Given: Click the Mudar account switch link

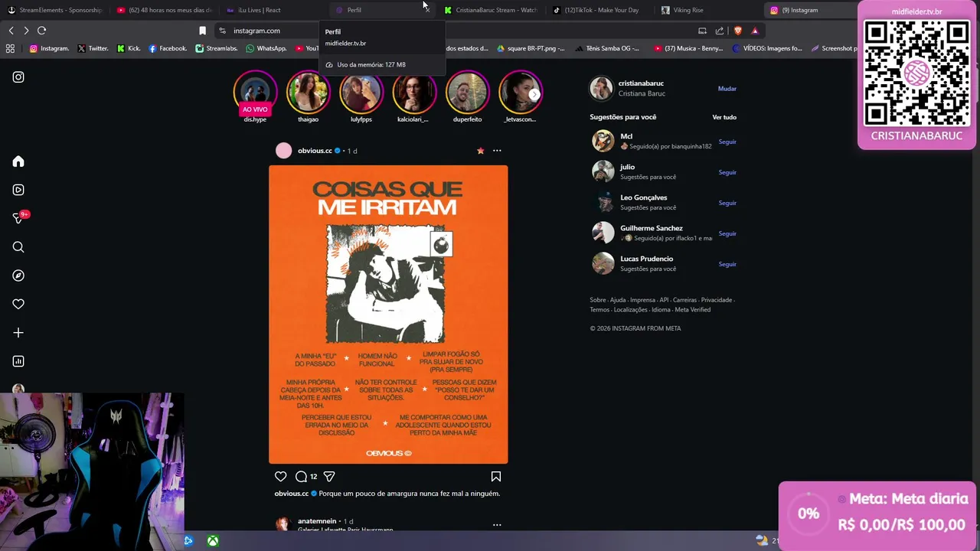Looking at the screenshot, I should pyautogui.click(x=727, y=89).
